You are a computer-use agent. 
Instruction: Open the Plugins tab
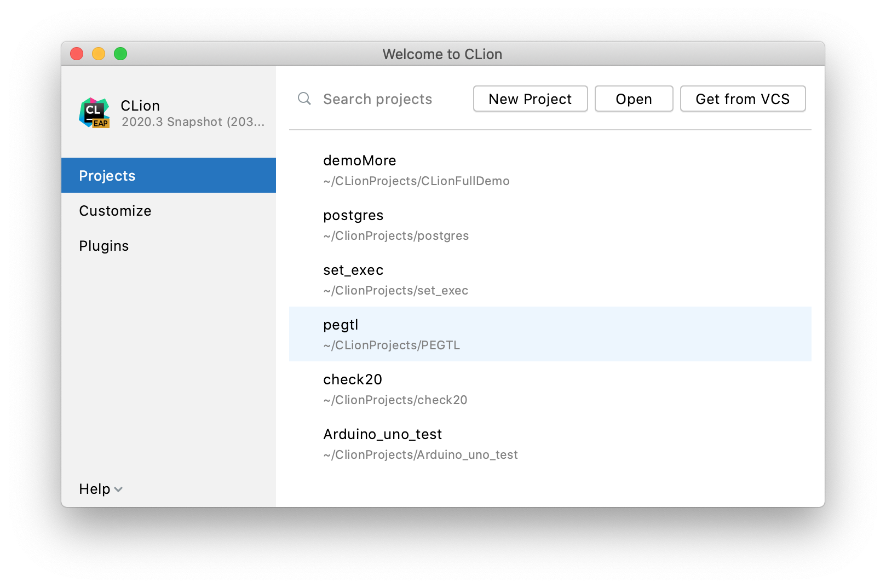point(169,245)
